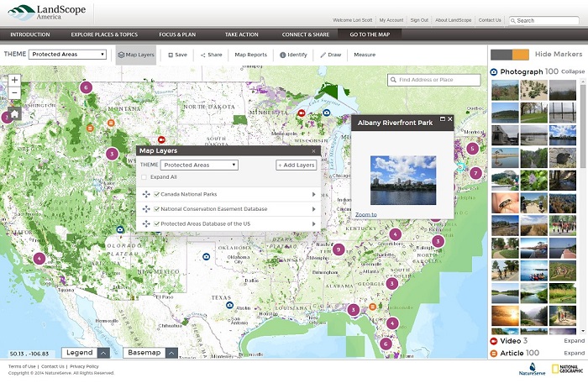Zoom out with the minus map button
Screen dimensions: 588x383
click(14, 92)
